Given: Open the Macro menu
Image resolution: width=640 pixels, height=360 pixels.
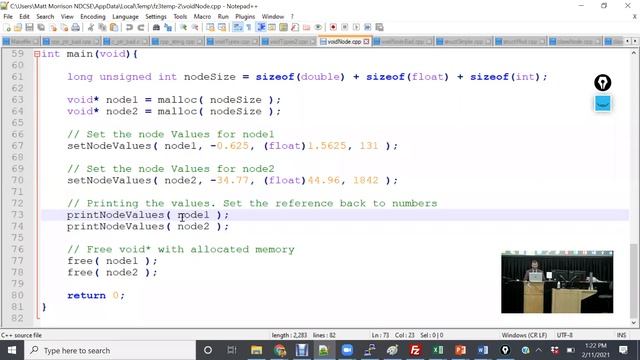Looking at the screenshot, I should 202,17.
